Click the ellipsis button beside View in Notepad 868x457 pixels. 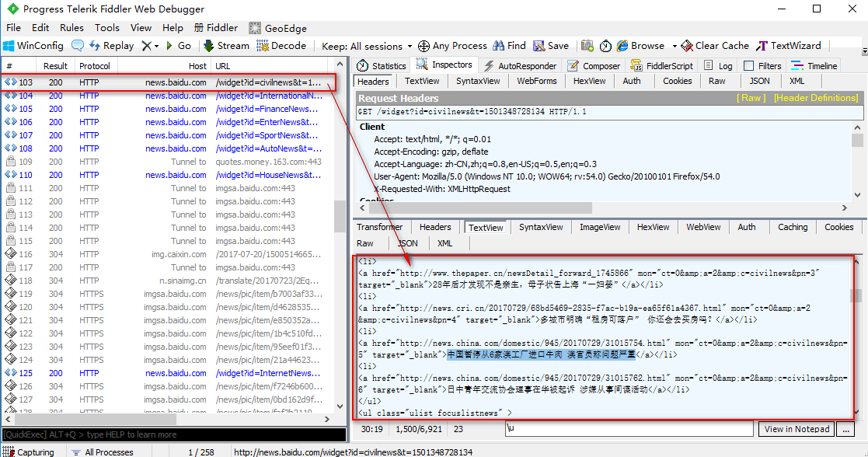(845, 429)
